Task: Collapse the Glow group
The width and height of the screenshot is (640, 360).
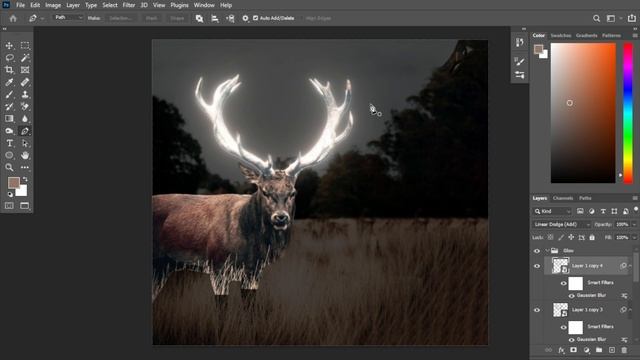Action: (x=547, y=251)
